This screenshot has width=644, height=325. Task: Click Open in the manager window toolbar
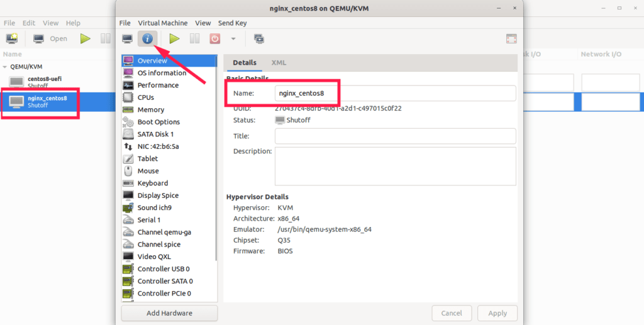(50, 39)
